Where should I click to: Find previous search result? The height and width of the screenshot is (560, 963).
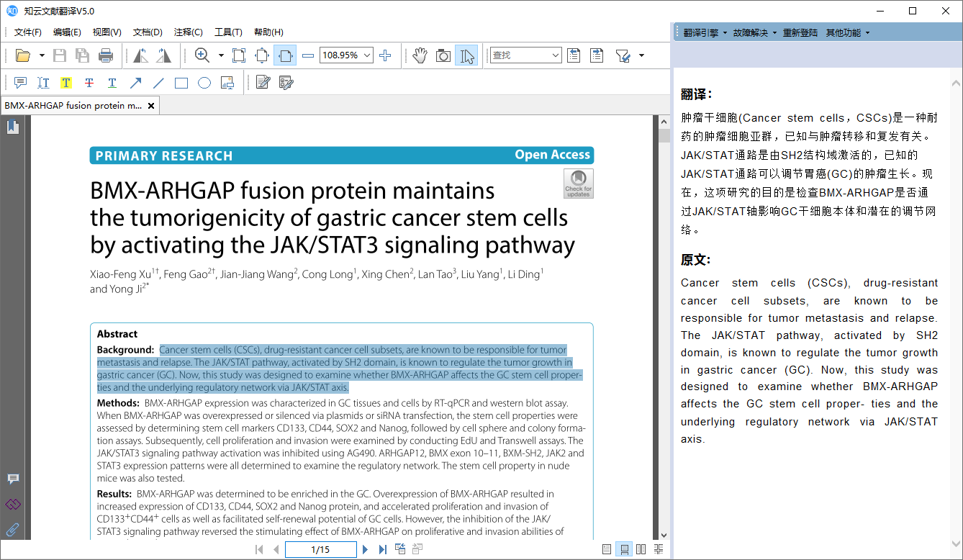(x=574, y=55)
